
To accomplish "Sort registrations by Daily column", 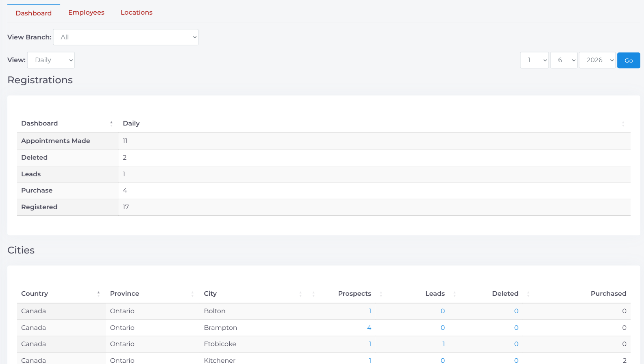I will point(374,123).
